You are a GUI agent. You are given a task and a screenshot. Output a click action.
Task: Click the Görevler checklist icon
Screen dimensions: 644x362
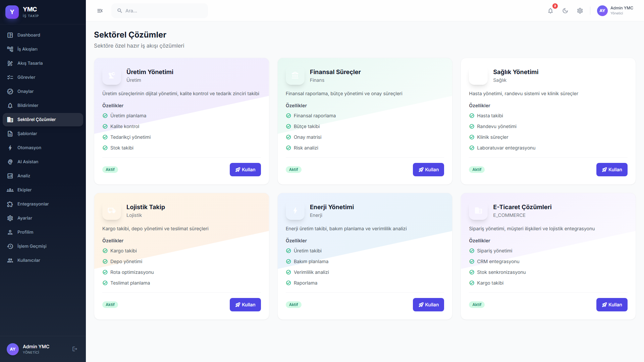click(x=10, y=77)
